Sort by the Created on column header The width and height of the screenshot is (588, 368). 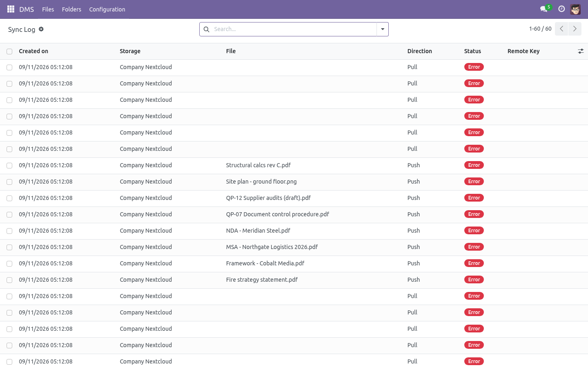(x=33, y=51)
